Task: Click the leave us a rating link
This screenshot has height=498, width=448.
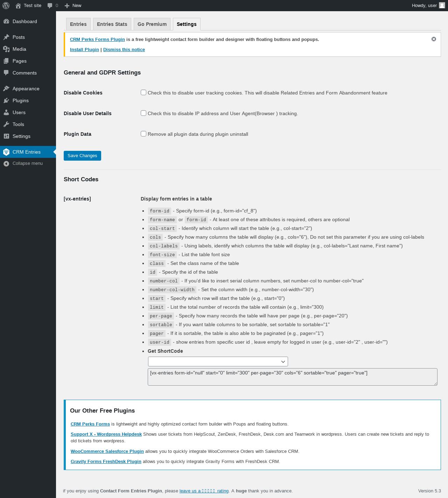Action: click(204, 491)
